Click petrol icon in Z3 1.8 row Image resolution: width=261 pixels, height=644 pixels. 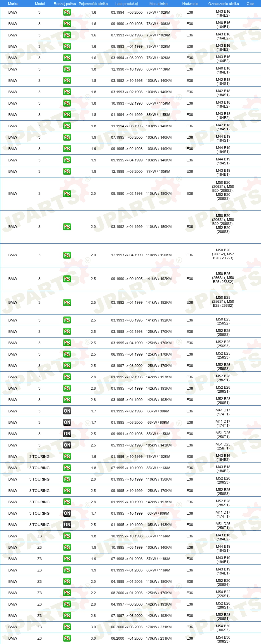67,536
